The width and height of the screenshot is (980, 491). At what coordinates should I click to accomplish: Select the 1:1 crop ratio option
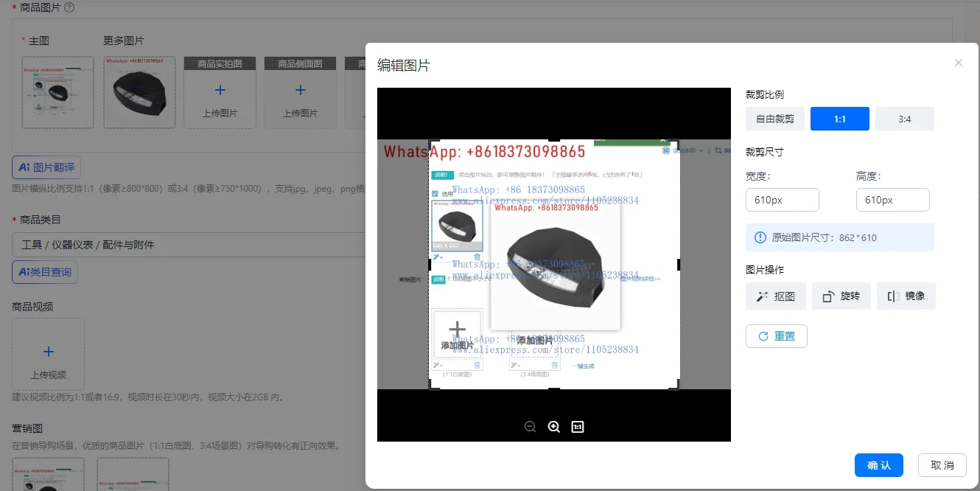click(840, 119)
